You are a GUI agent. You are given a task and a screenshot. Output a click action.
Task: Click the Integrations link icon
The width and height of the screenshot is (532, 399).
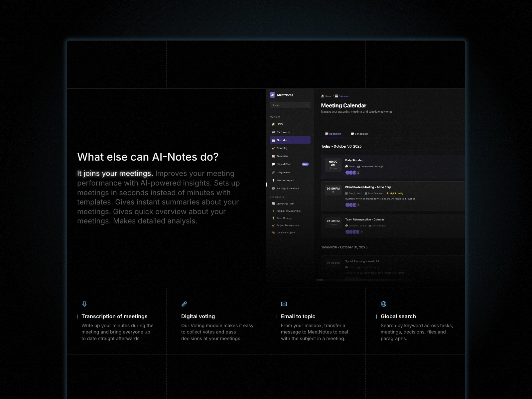click(x=273, y=172)
